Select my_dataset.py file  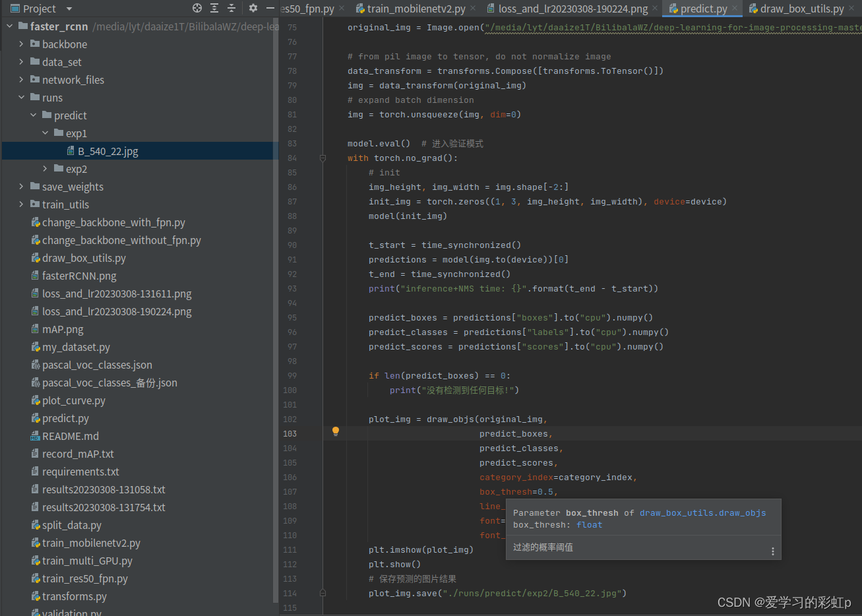tap(76, 347)
